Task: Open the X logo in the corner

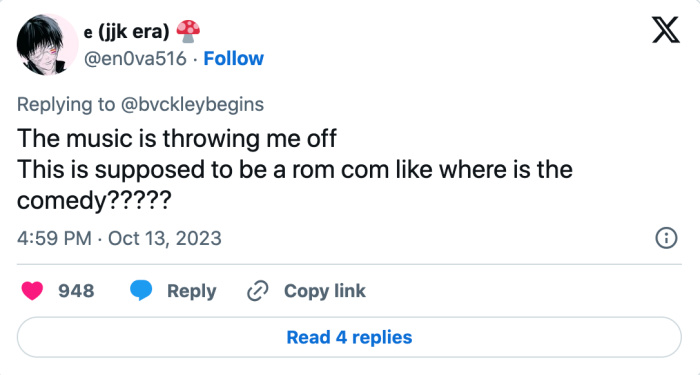Action: coord(666,30)
